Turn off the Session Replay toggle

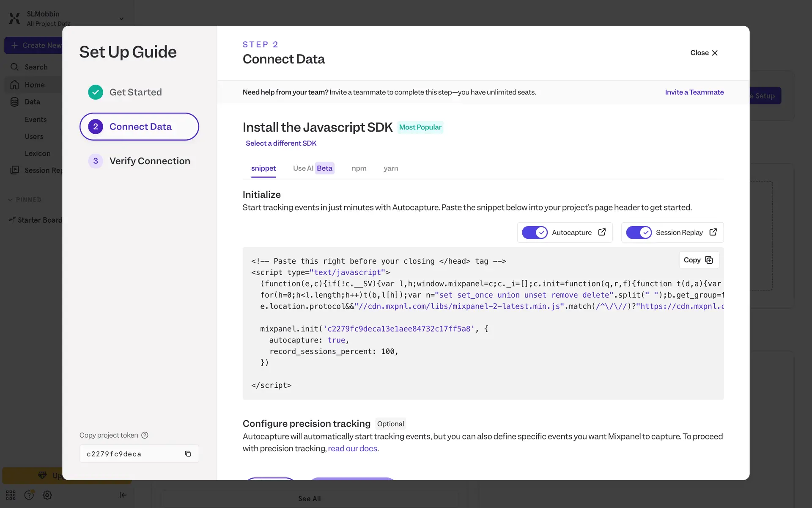click(639, 232)
